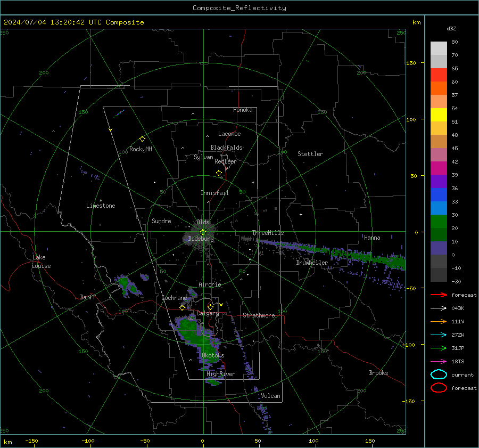Click the slate purple 10 dBZ color swatch

coord(439,248)
